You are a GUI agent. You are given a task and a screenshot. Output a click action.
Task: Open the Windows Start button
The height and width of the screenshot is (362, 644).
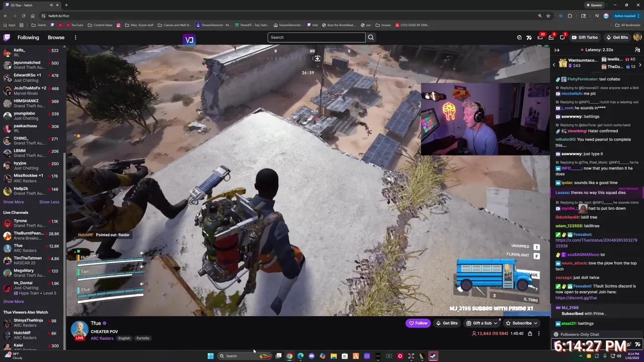click(x=210, y=356)
